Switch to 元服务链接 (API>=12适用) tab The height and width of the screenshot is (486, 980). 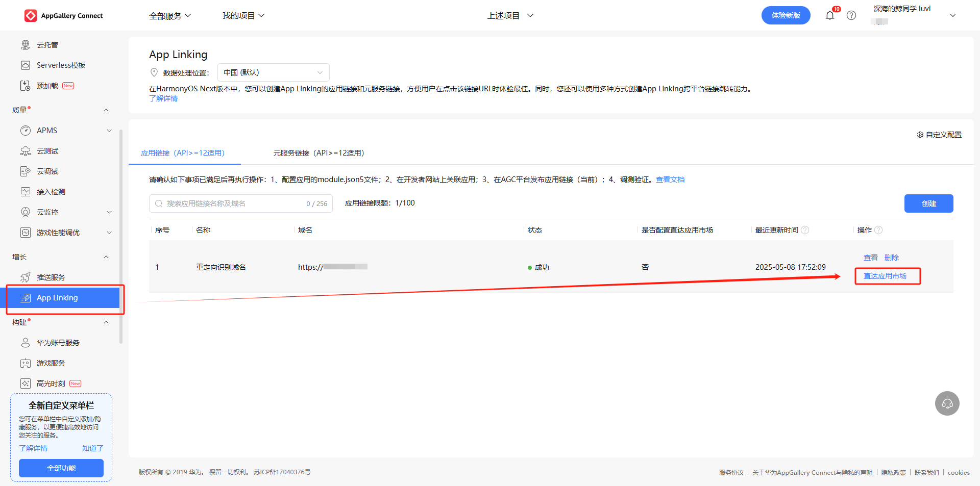tap(319, 153)
